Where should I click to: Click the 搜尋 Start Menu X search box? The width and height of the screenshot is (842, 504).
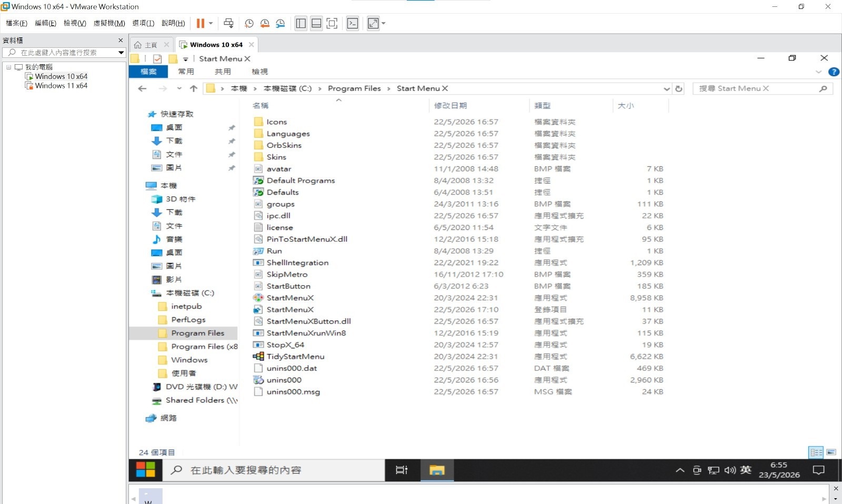pos(763,88)
